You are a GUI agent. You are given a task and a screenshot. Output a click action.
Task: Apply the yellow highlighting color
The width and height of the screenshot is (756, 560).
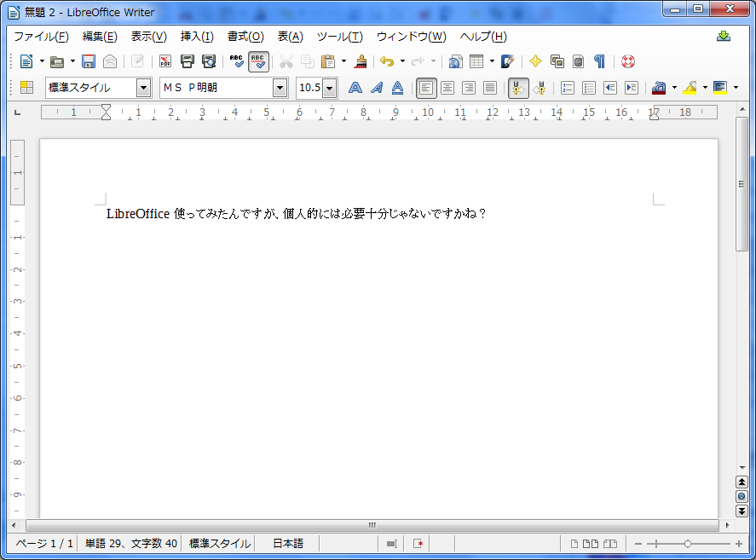point(690,87)
